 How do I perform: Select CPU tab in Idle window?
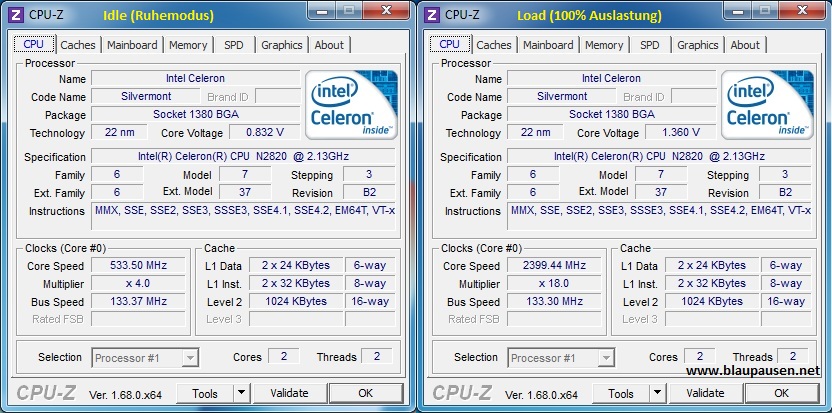[x=34, y=44]
